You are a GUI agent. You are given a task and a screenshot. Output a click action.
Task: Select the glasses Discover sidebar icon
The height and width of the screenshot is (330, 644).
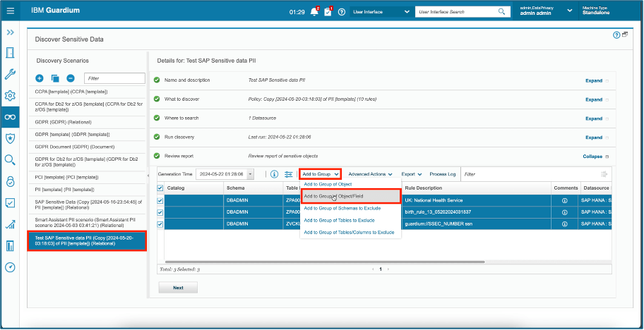coord(11,117)
